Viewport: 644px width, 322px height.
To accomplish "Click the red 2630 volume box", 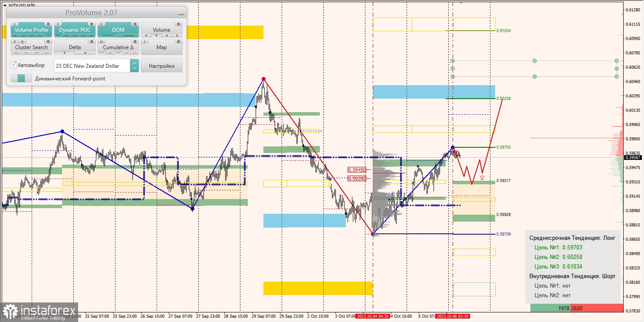I will 596,308.
